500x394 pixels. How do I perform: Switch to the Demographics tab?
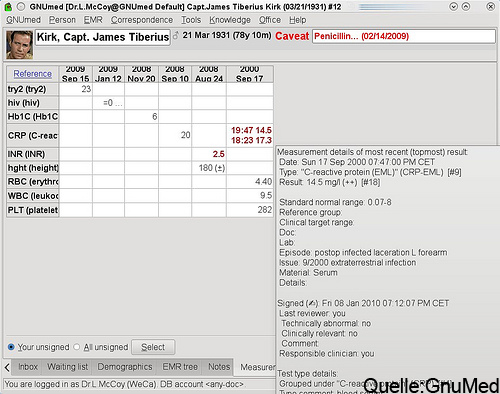coord(125,367)
